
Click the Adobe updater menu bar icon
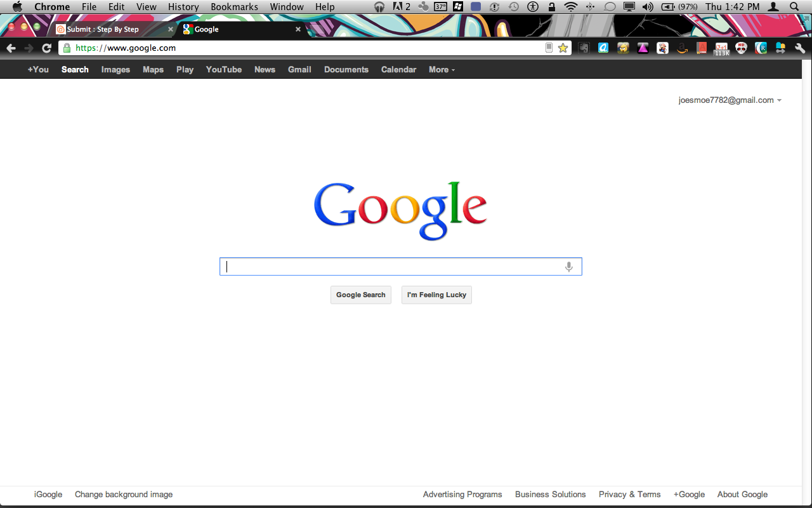pyautogui.click(x=402, y=7)
